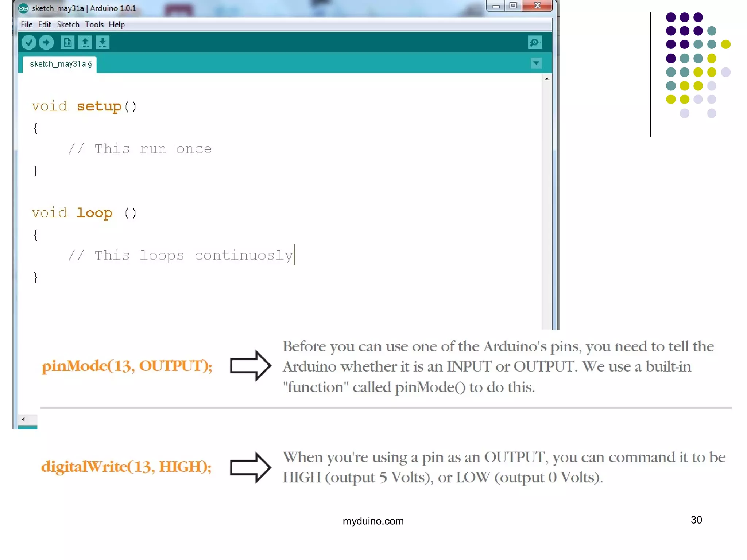747x560 pixels.
Task: Open the File menu
Action: pos(27,24)
